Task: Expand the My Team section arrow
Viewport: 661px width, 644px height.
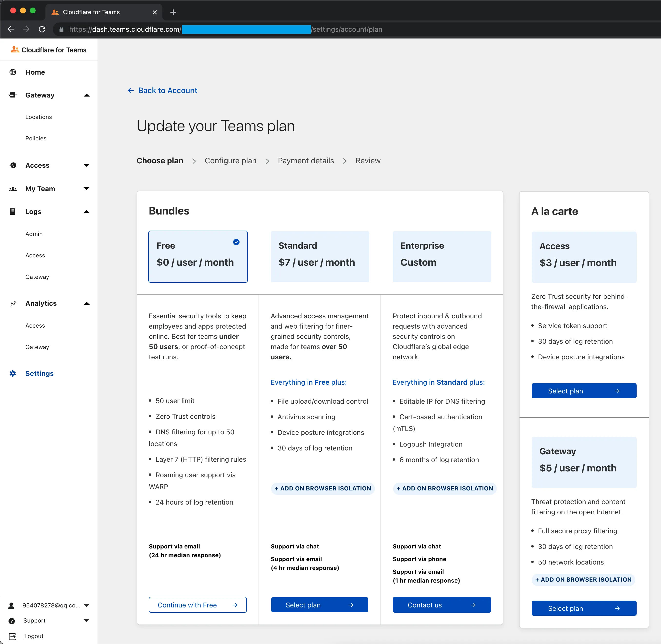Action: click(87, 189)
